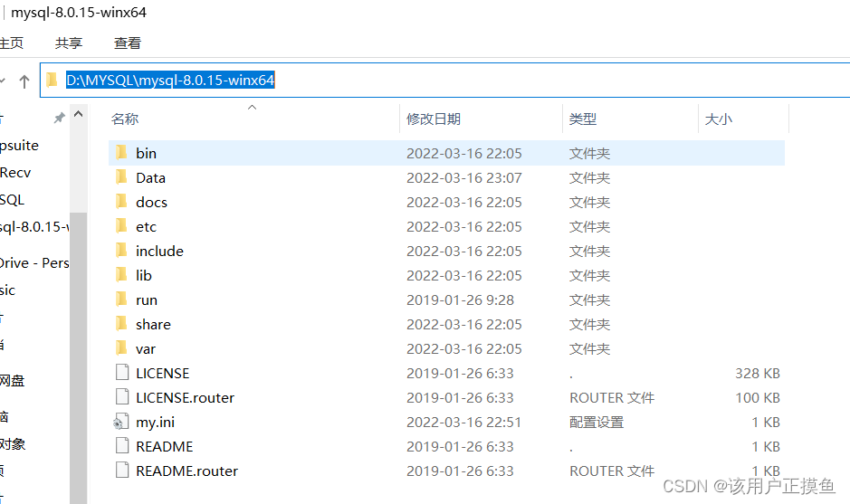Select the docs folder icon

tap(122, 202)
